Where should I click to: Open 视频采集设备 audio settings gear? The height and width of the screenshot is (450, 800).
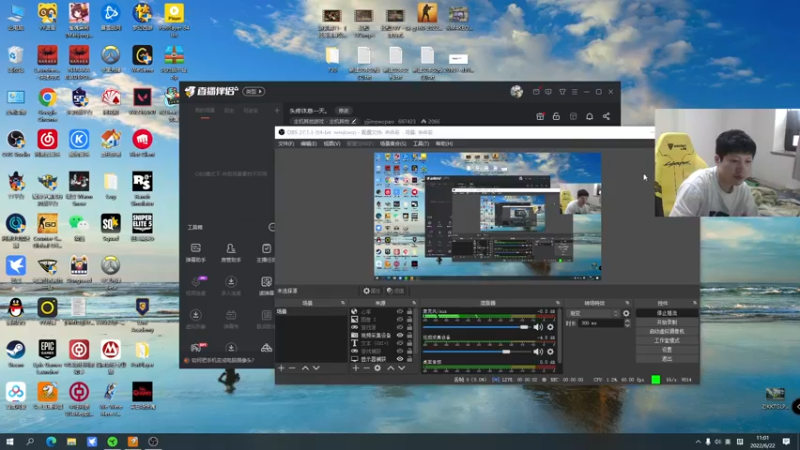550,352
